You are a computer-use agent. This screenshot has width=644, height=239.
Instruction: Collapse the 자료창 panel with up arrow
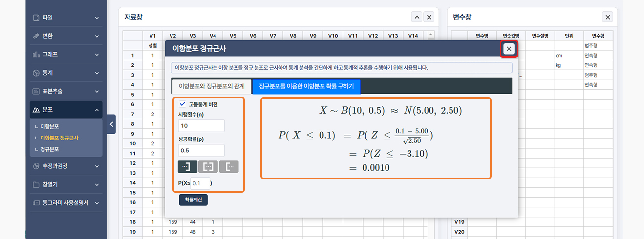416,17
